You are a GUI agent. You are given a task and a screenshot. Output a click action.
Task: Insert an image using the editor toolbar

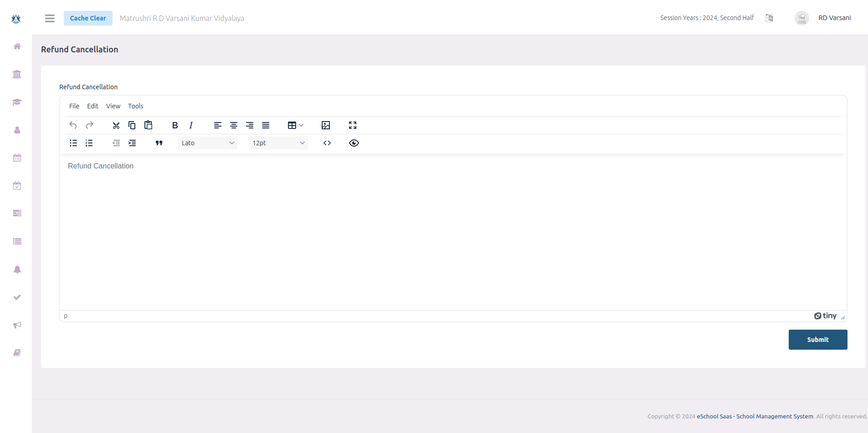click(x=325, y=125)
